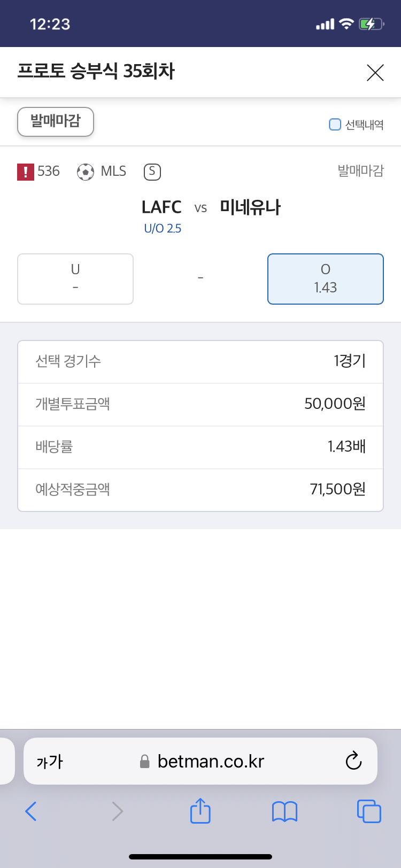Image resolution: width=401 pixels, height=868 pixels.
Task: Click the 개별투표금액 50,000원 row
Action: pyautogui.click(x=200, y=405)
